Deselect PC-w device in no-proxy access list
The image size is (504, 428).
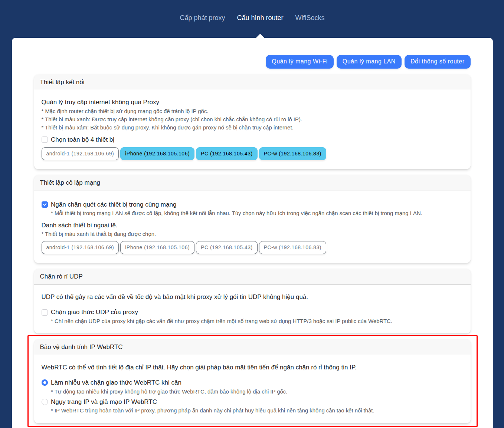click(x=292, y=154)
